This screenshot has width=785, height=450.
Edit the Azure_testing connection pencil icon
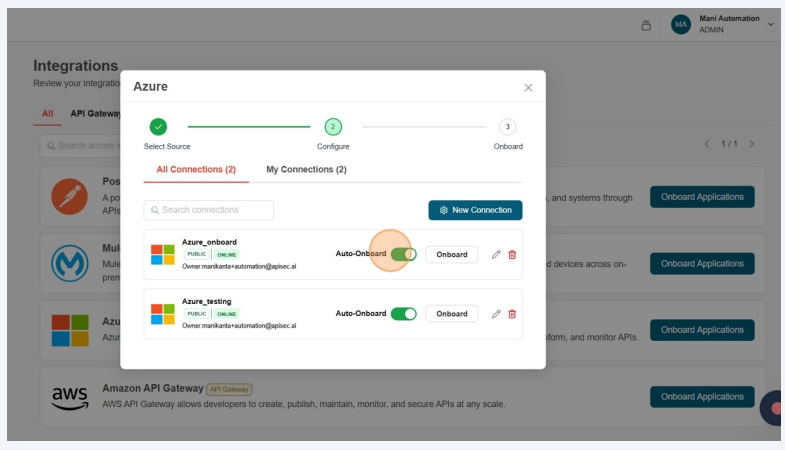click(x=496, y=314)
